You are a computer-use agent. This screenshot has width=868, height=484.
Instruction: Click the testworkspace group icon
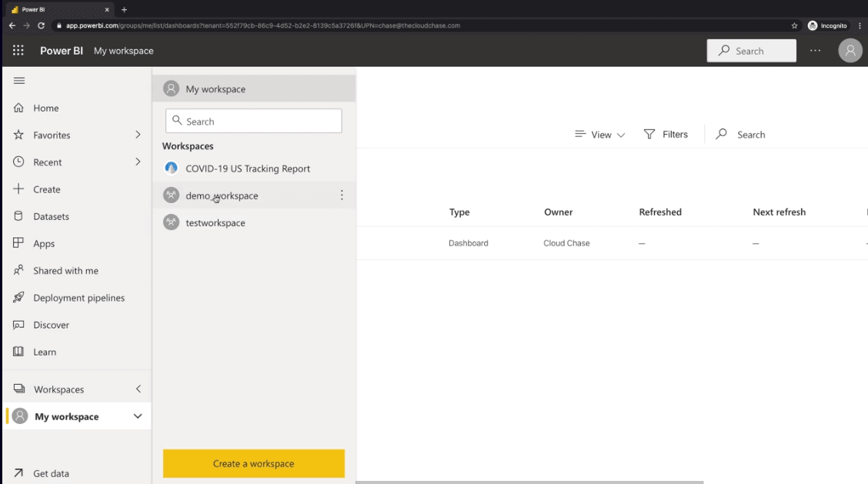[171, 222]
